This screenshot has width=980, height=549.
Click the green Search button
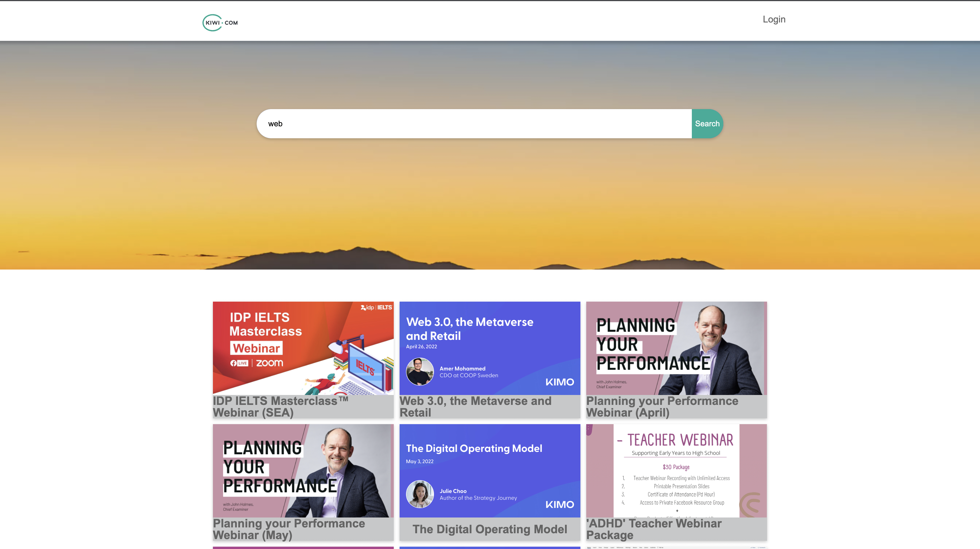707,124
